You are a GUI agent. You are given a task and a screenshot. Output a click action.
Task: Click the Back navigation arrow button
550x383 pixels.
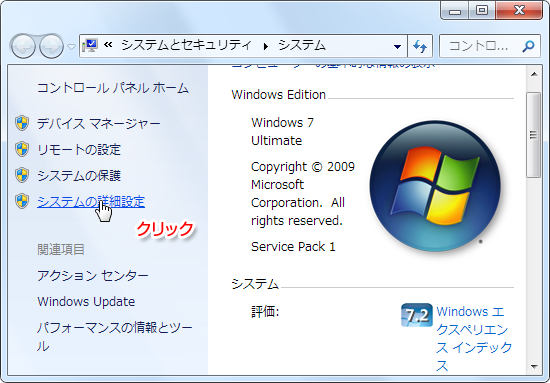pyautogui.click(x=23, y=46)
